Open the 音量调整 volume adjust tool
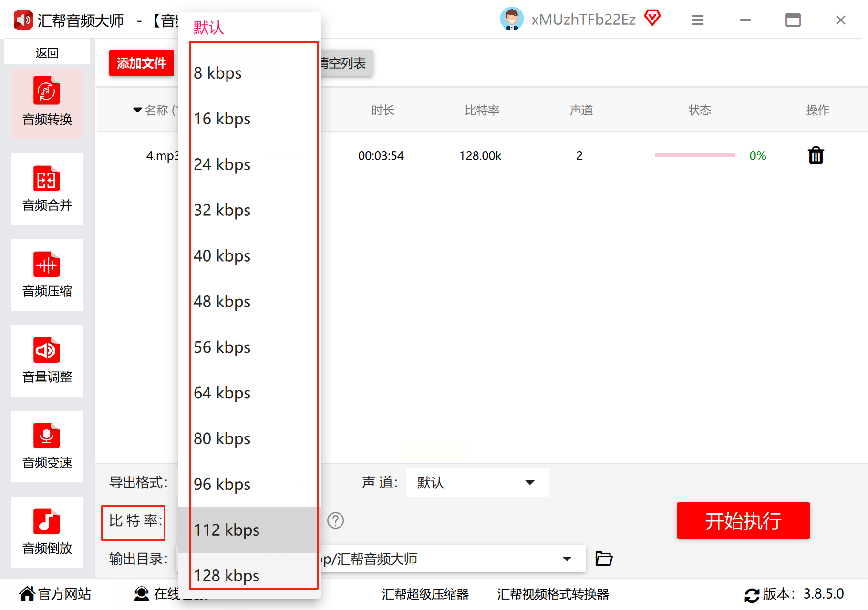The image size is (868, 610). coord(47,361)
